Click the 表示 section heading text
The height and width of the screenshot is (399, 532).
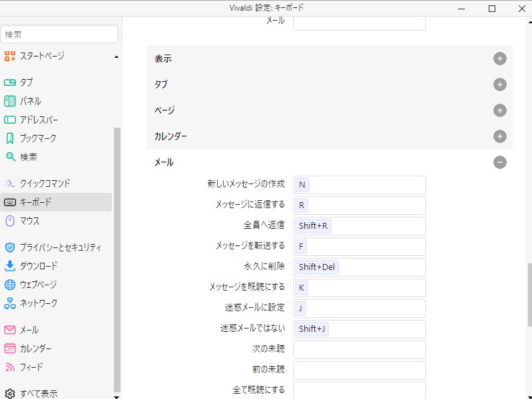click(163, 59)
